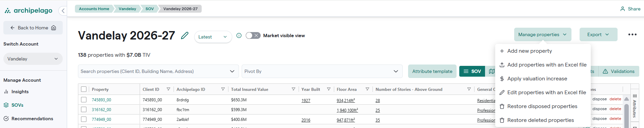Click the table vertical scrollbar up arrow
644x128 pixels.
tap(626, 99)
